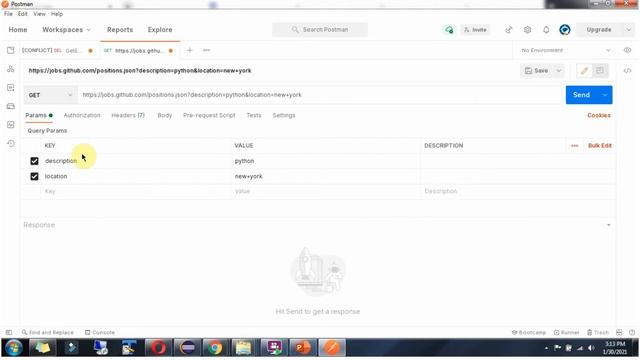The height and width of the screenshot is (360, 640).
Task: Click the request URL input field
Action: point(320,95)
